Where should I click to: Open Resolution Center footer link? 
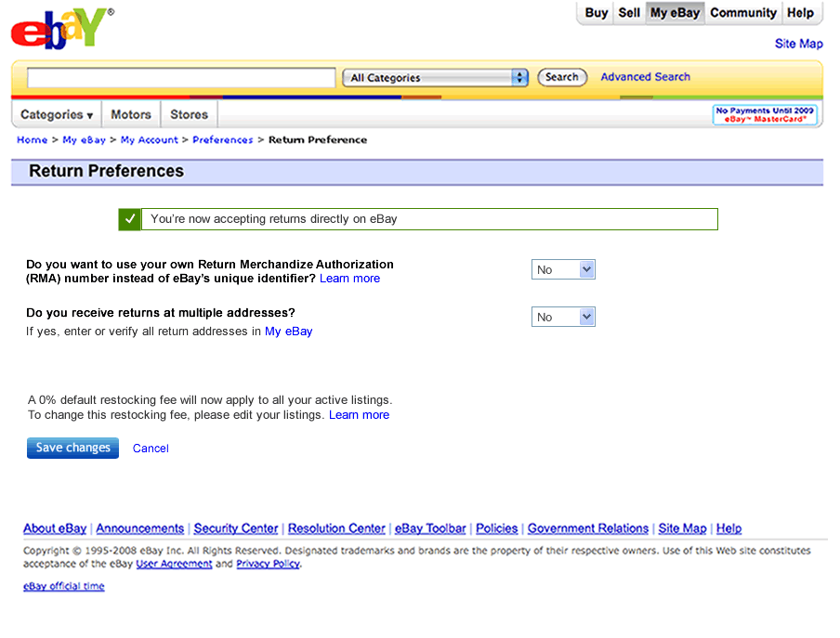click(336, 528)
